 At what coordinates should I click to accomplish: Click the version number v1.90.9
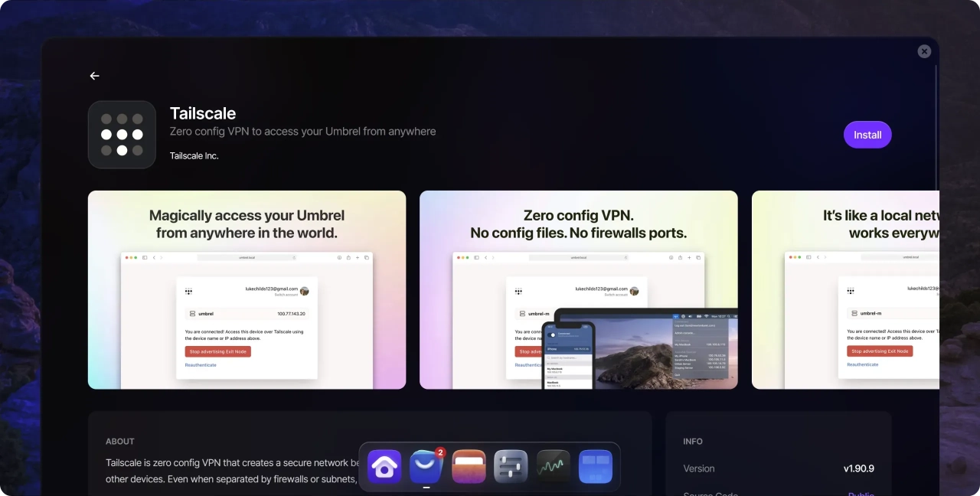click(x=858, y=468)
